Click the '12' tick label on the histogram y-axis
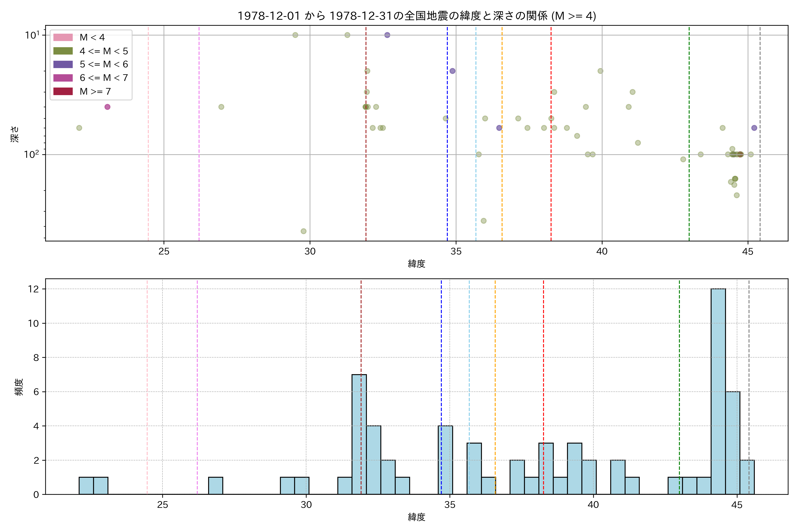The width and height of the screenshot is (798, 532). point(34,289)
